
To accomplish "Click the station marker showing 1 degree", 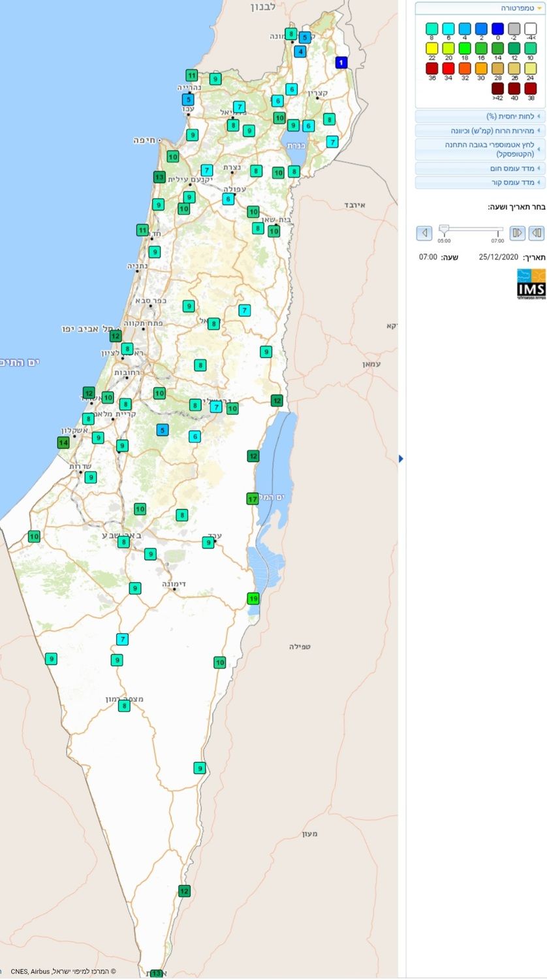I will pyautogui.click(x=341, y=63).
